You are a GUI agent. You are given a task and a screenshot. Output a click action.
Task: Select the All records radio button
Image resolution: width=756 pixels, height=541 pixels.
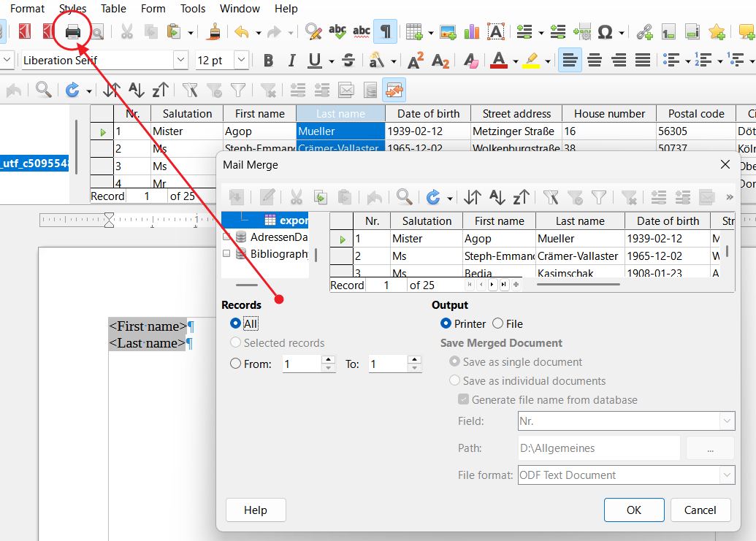235,323
